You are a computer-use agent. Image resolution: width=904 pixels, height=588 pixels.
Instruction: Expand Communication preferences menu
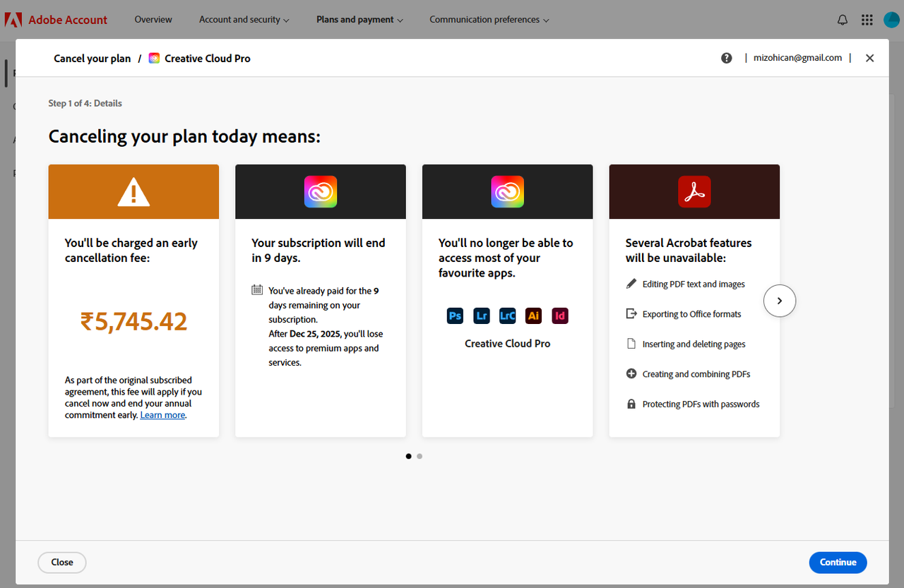[x=489, y=20]
